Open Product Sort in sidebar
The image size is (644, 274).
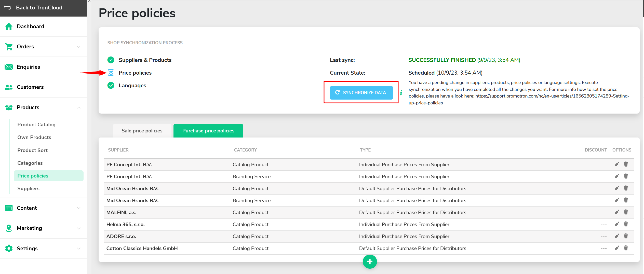tap(32, 150)
